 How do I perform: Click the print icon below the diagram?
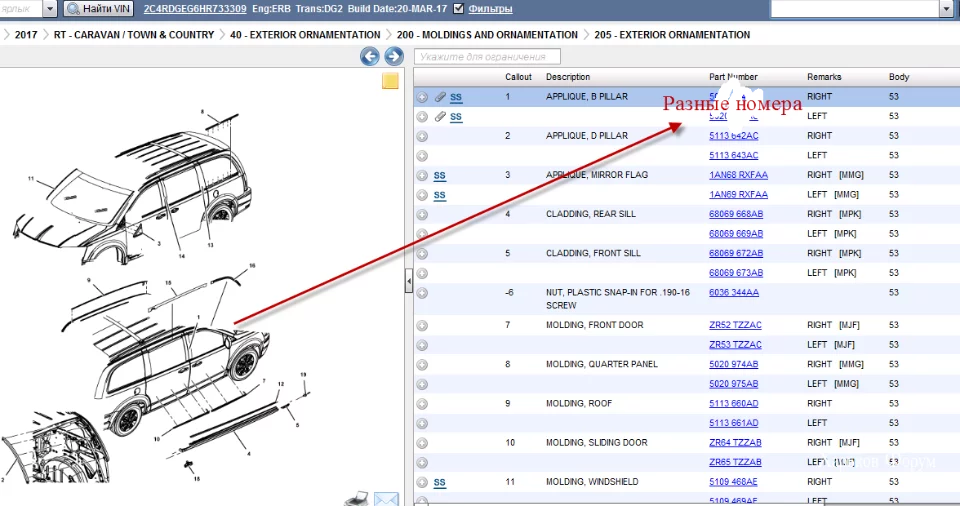tap(358, 498)
